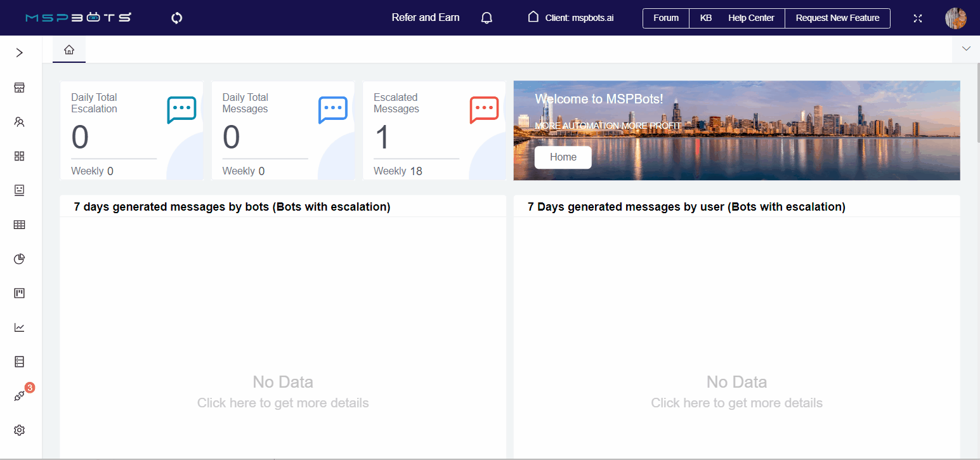
Task: Open the bot face icon in sidebar
Action: (x=20, y=190)
